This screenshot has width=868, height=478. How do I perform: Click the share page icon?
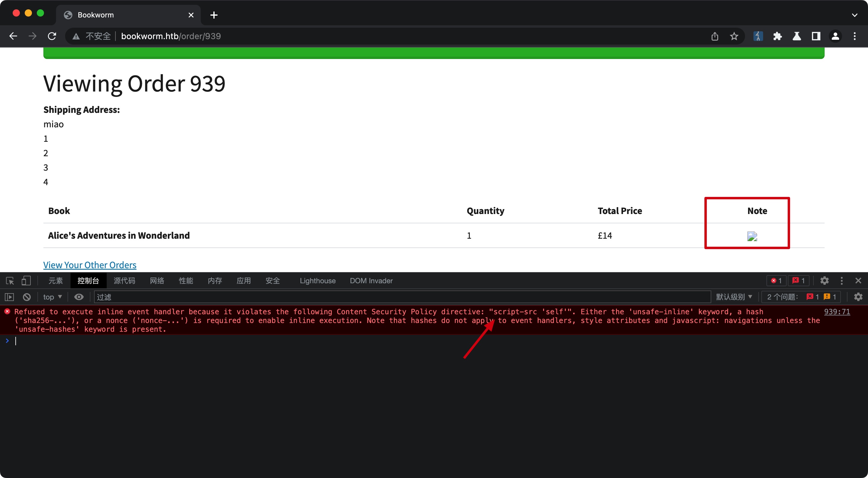pos(715,36)
